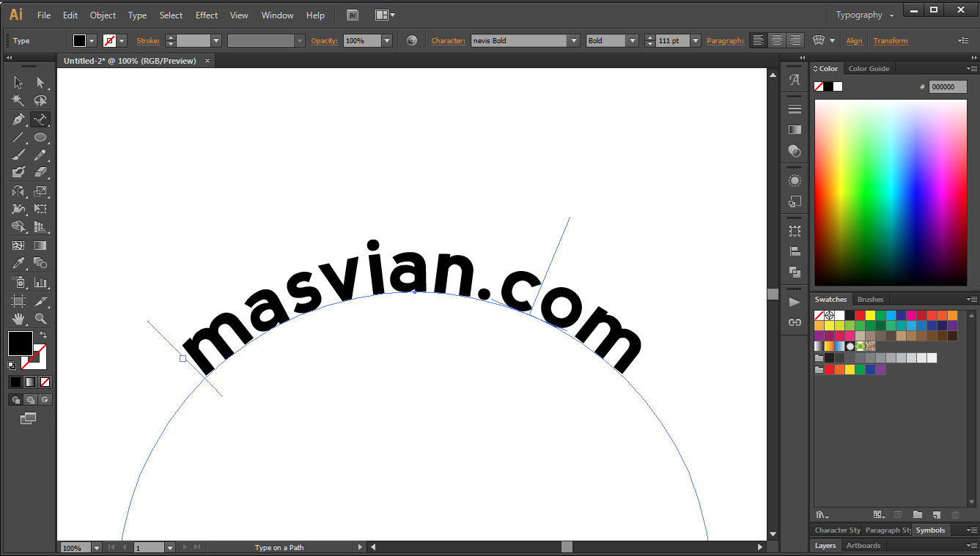The height and width of the screenshot is (556, 980).
Task: Grab the Hand tool
Action: (x=17, y=319)
